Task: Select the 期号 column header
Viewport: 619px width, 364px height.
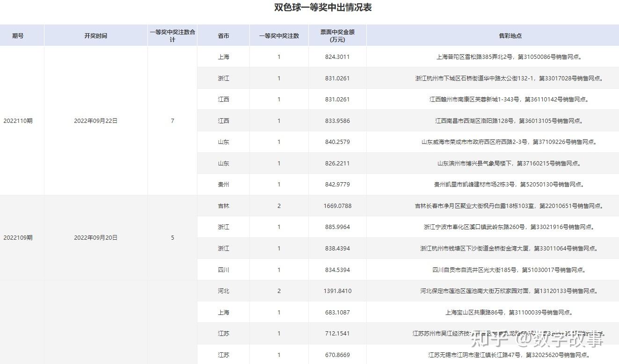Action: click(18, 35)
